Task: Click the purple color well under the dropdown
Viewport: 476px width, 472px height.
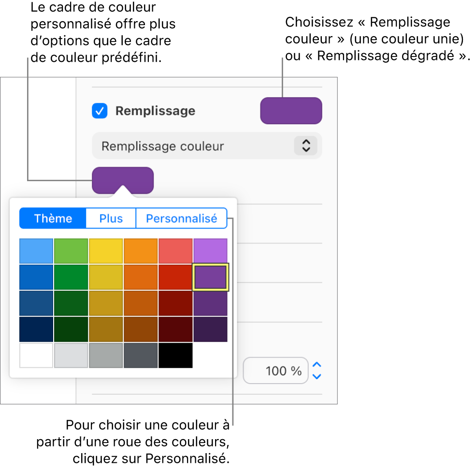Action: (123, 180)
